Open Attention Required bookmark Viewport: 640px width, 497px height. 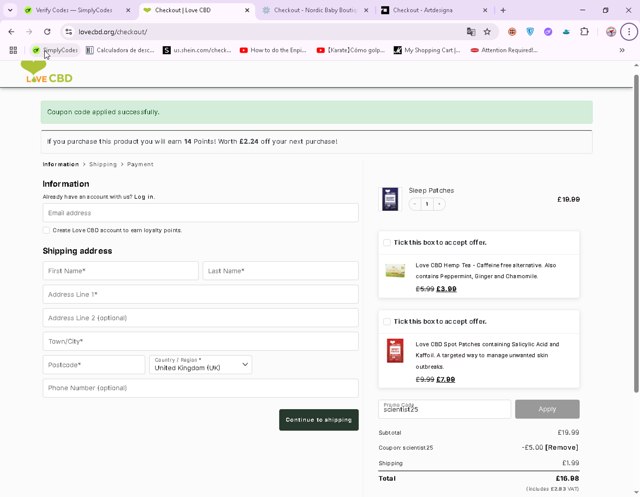tap(504, 50)
